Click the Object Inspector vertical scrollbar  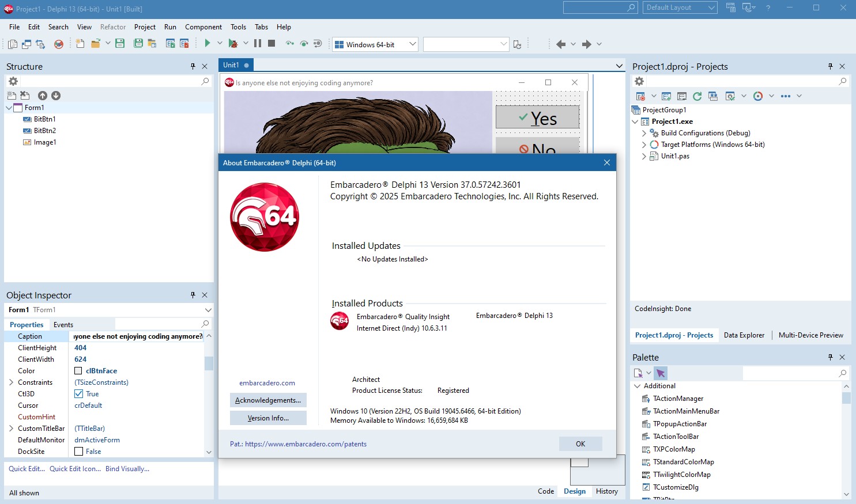click(209, 394)
